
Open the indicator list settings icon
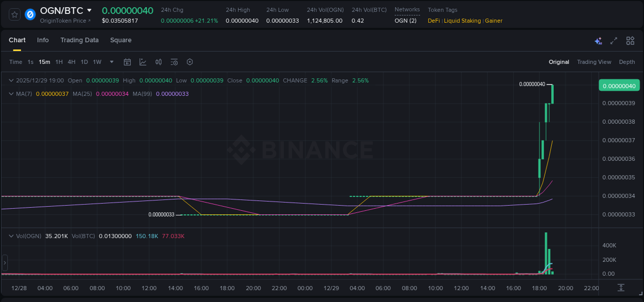pos(174,62)
